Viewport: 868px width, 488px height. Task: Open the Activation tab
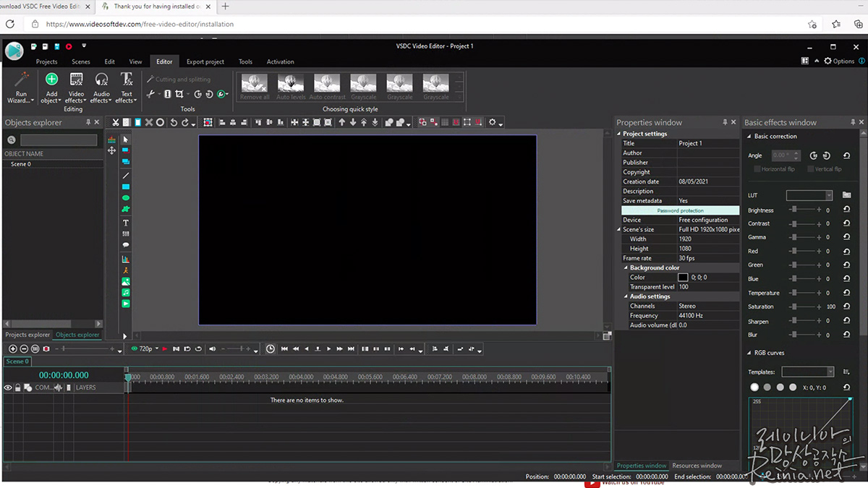point(280,61)
